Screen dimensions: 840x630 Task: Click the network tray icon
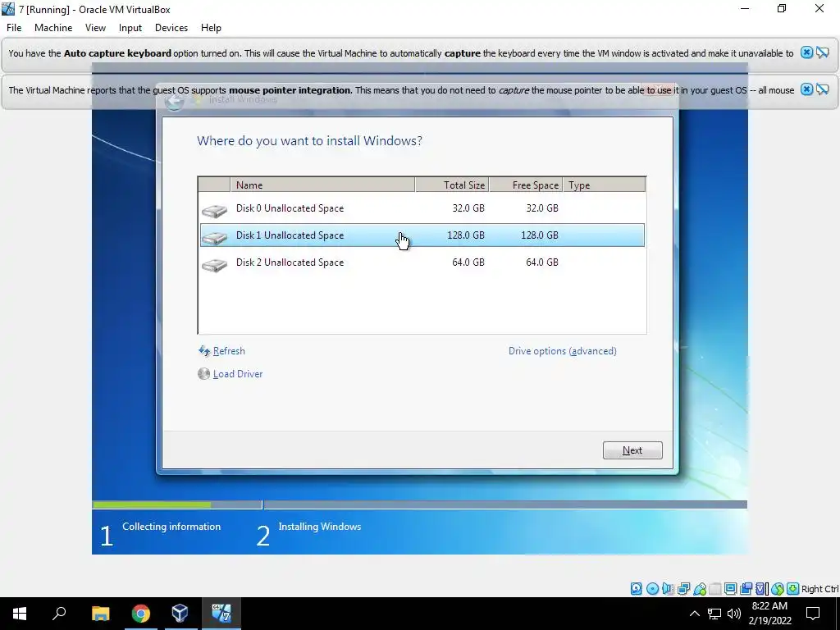pos(714,614)
